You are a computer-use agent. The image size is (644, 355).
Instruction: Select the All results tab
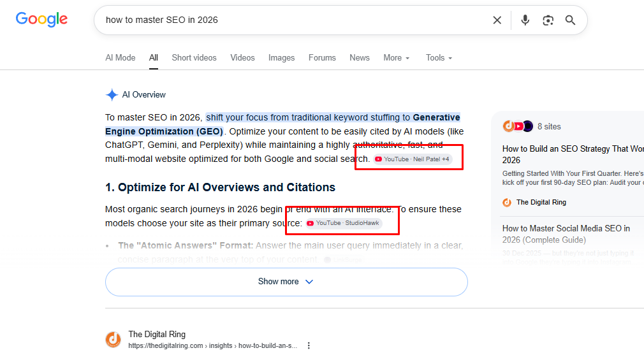pos(154,58)
